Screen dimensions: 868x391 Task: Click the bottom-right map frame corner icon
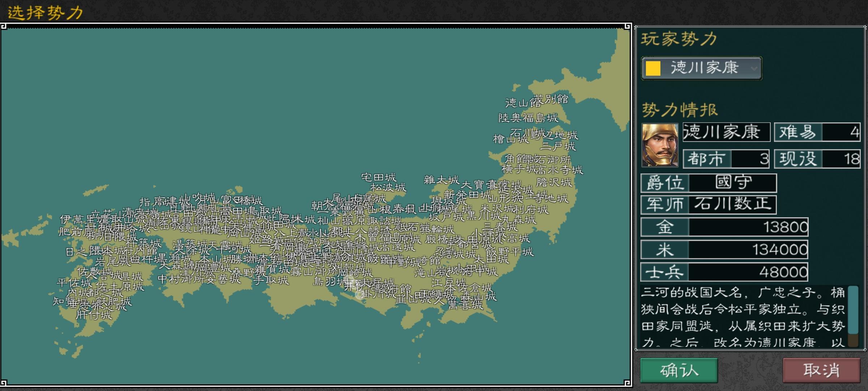tap(627, 382)
